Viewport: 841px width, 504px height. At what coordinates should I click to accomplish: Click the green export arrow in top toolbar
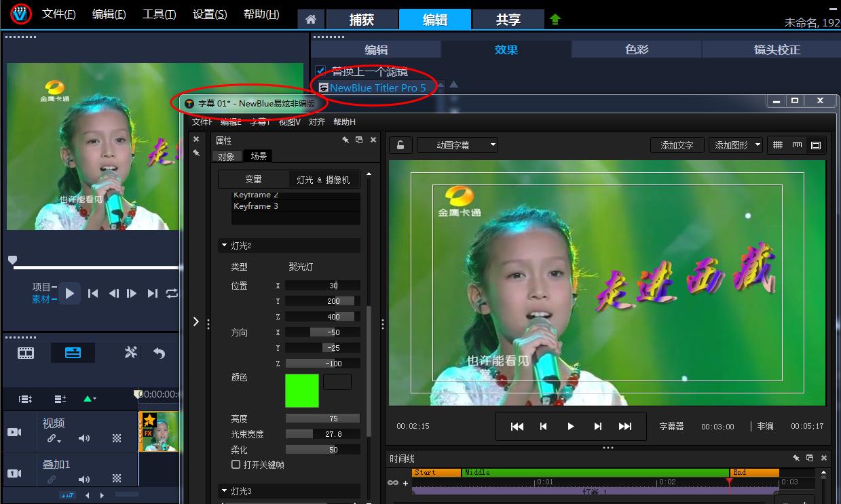[555, 19]
